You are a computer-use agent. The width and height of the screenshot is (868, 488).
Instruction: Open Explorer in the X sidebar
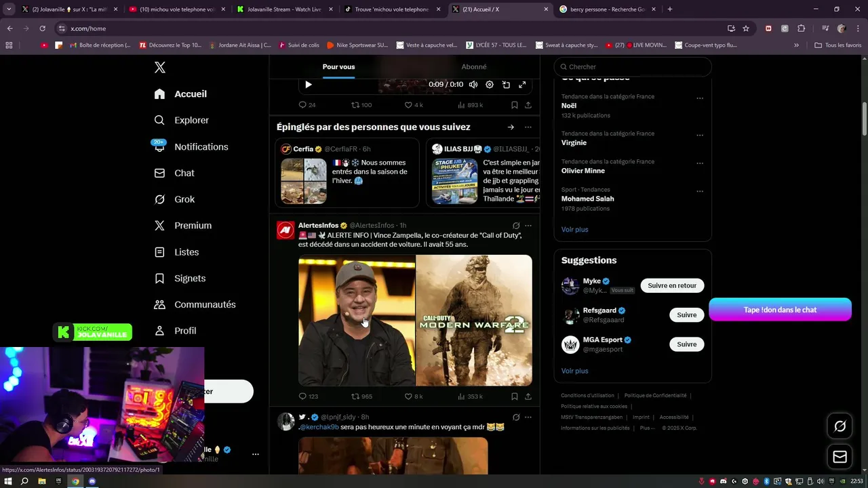click(x=182, y=120)
